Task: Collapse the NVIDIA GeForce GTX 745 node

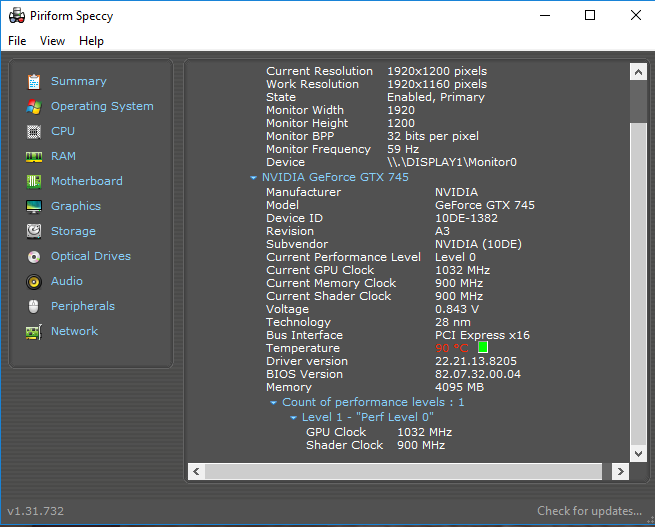Action: 253,177
